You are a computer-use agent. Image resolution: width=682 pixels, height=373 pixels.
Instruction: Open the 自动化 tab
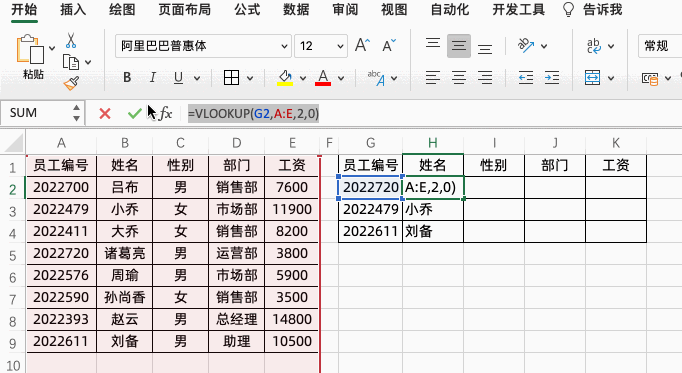[450, 10]
